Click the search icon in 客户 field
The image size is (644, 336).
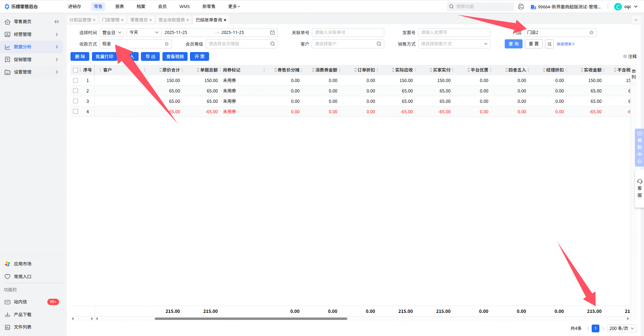[379, 44]
